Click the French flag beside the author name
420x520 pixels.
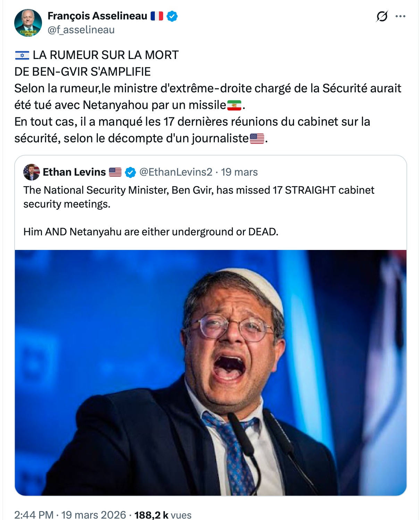coord(157,16)
